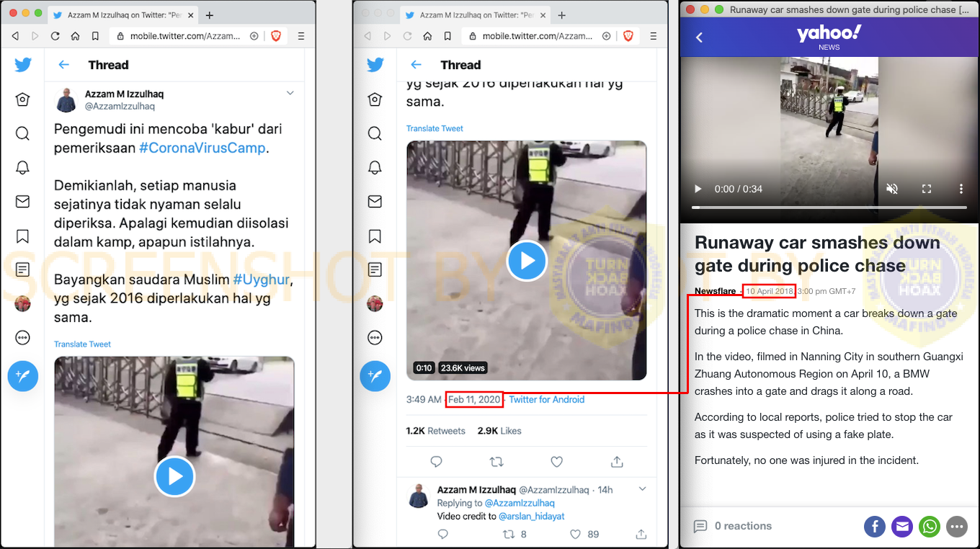Share the article on Facebook
The image size is (980, 549).
[874, 527]
